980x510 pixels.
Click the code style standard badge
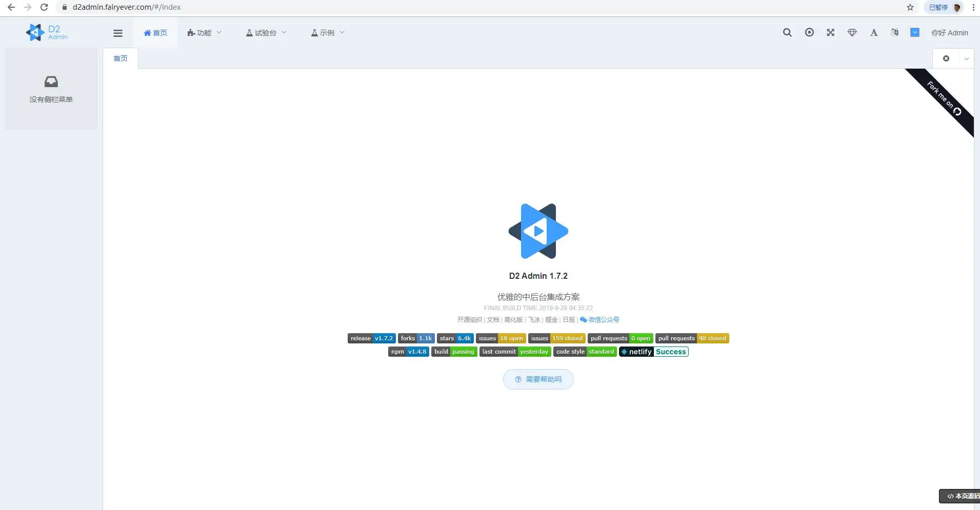click(x=585, y=352)
